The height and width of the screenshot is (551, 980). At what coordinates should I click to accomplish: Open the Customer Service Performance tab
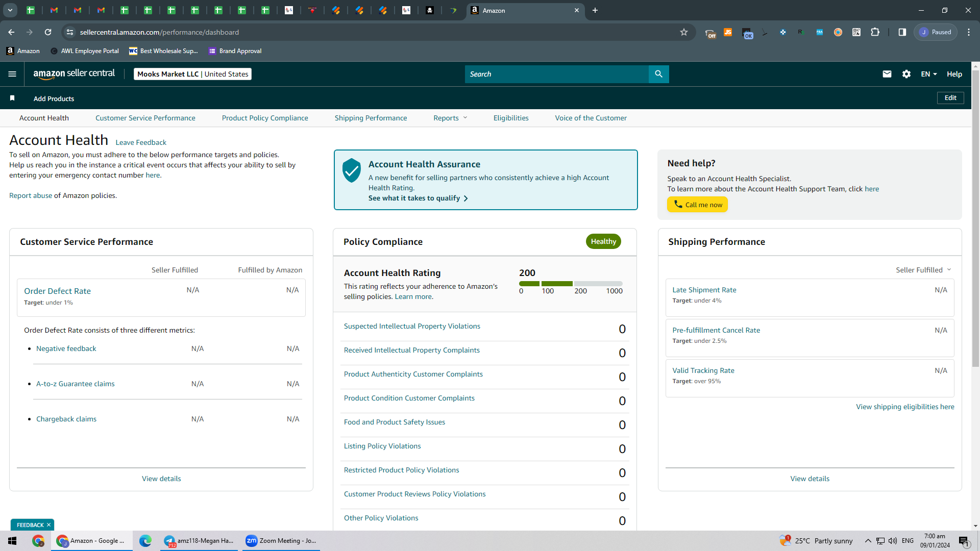(x=145, y=118)
